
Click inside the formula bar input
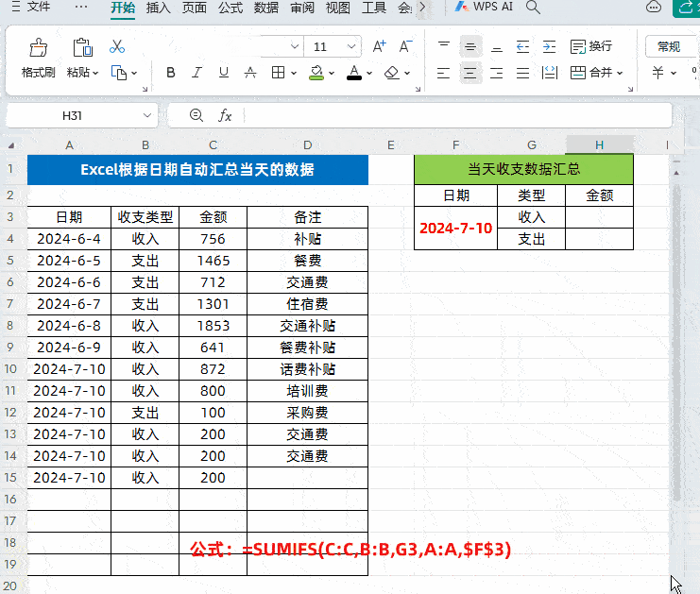pos(457,115)
